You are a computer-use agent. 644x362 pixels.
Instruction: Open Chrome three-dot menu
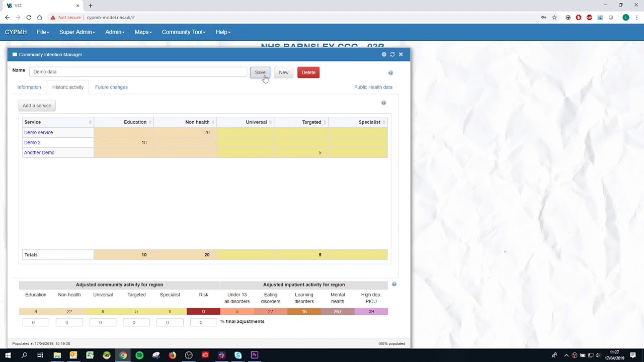(637, 18)
